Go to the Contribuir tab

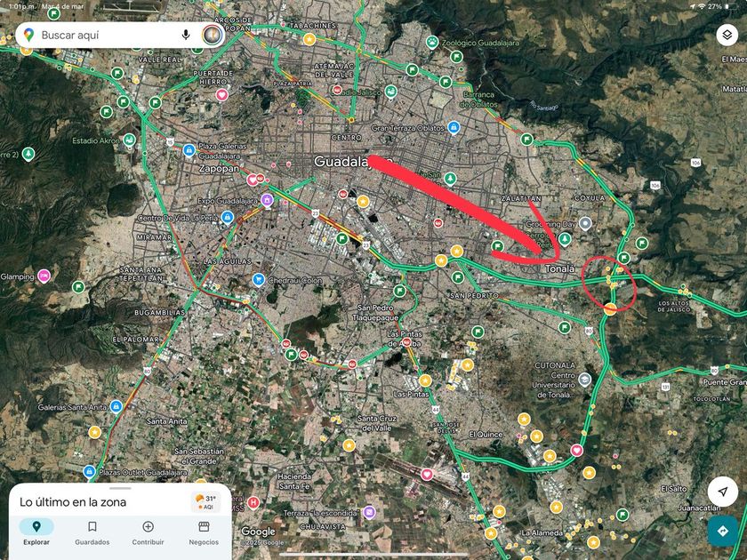[x=149, y=532]
